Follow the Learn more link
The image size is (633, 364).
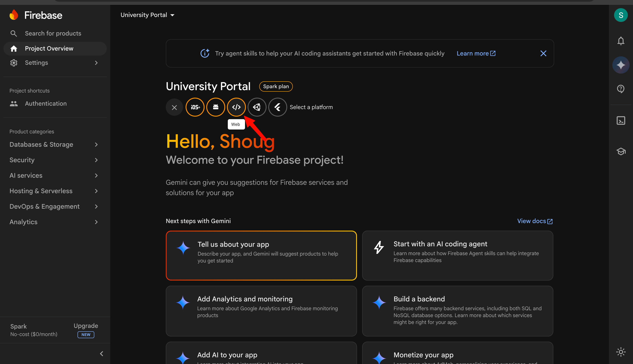coord(476,54)
